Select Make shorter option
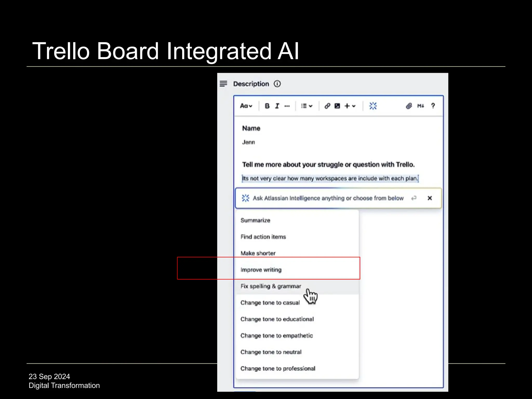Viewport: 532px width, 399px height. [x=297, y=253]
